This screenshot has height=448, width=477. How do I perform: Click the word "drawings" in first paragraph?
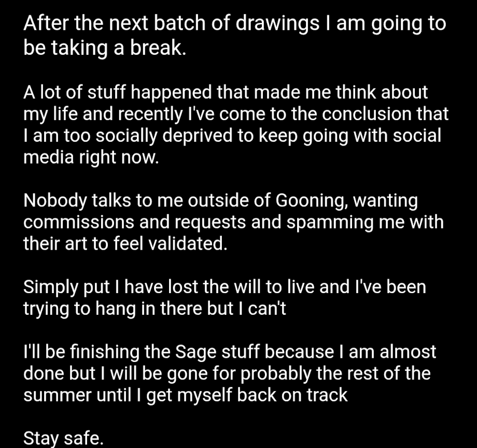coord(277,24)
